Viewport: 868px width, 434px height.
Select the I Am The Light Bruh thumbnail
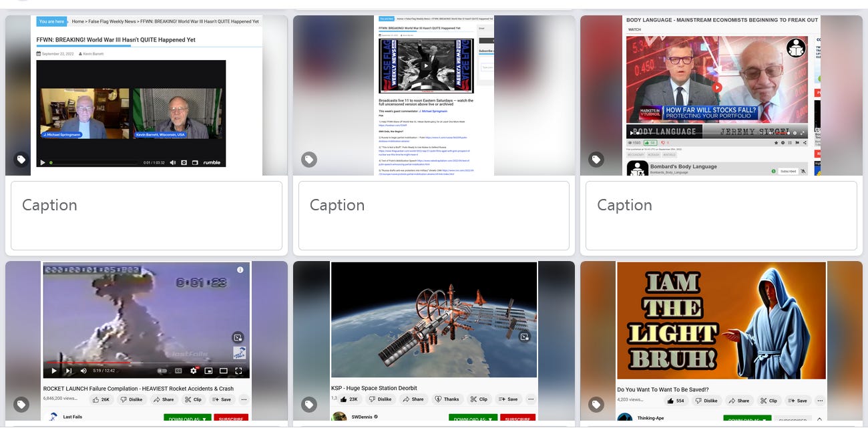tap(721, 341)
